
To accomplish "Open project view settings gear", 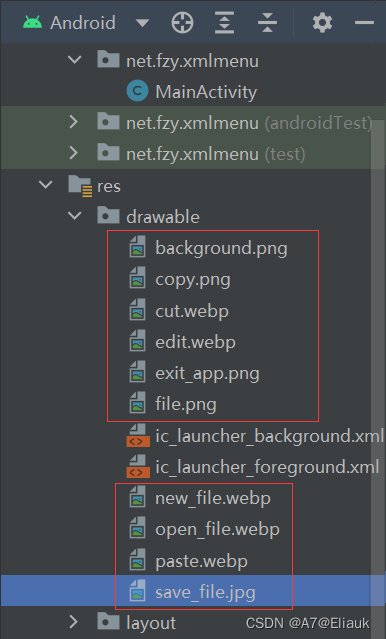I will tap(322, 22).
